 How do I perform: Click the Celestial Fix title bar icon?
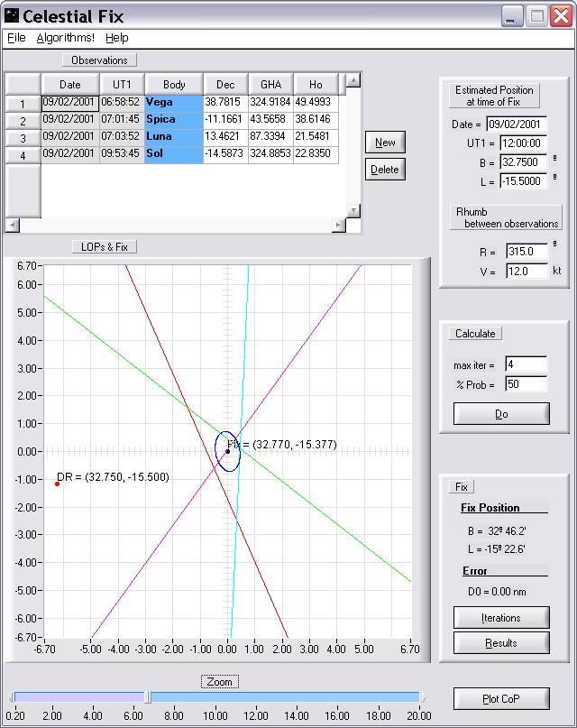click(x=11, y=15)
